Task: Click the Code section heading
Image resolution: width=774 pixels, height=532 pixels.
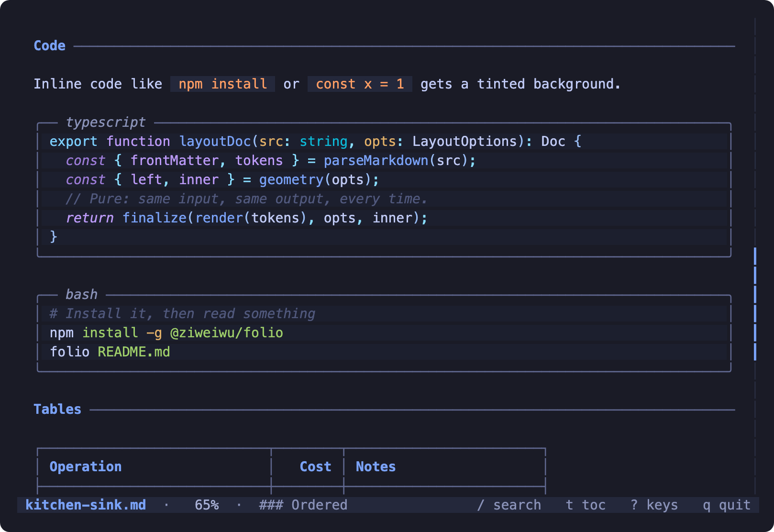Action: tap(49, 46)
